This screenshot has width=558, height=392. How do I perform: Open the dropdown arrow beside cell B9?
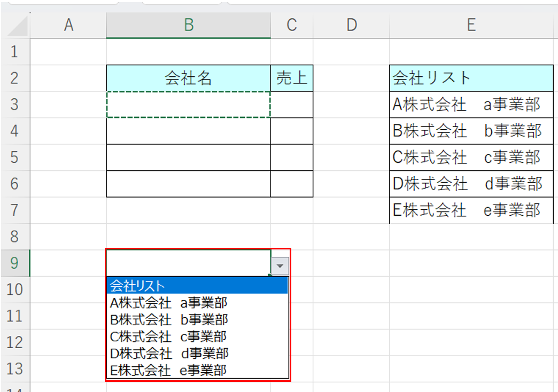pos(280,266)
